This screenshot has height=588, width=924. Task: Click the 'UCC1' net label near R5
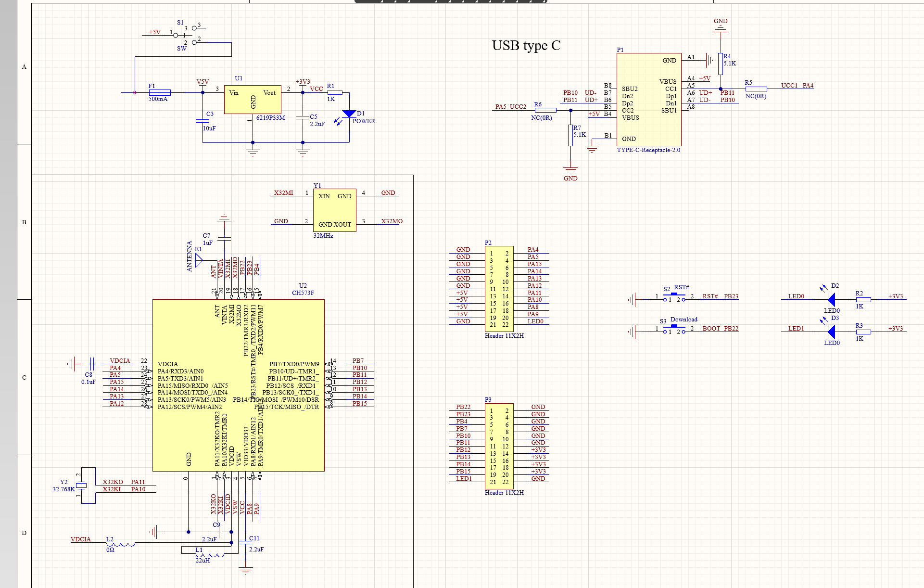789,86
